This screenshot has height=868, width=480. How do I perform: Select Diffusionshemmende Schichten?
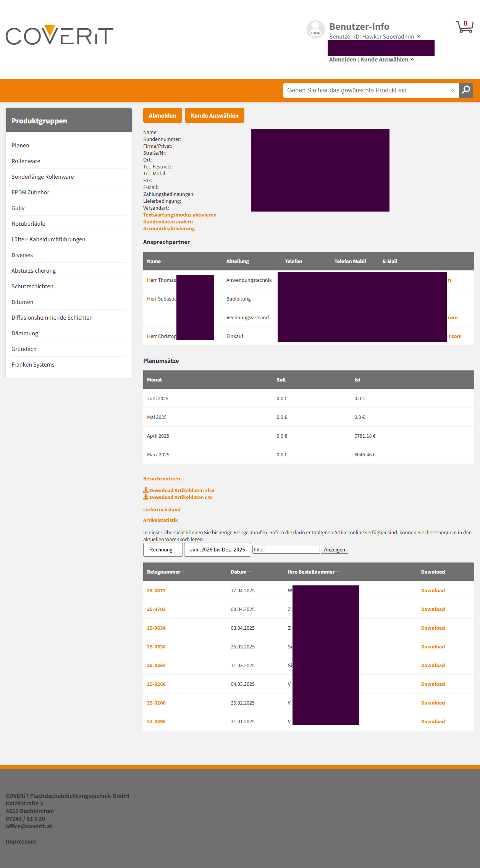coord(52,318)
